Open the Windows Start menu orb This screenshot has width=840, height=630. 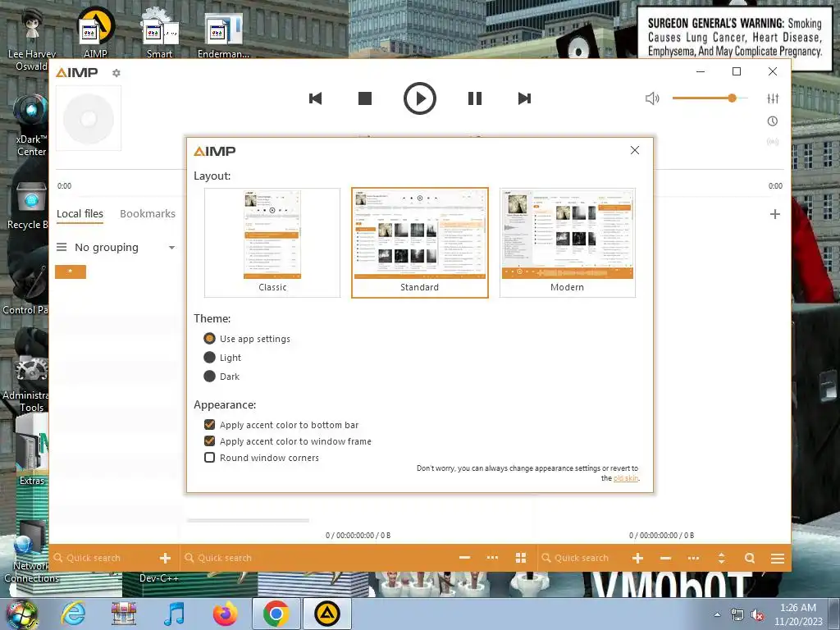pyautogui.click(x=21, y=614)
